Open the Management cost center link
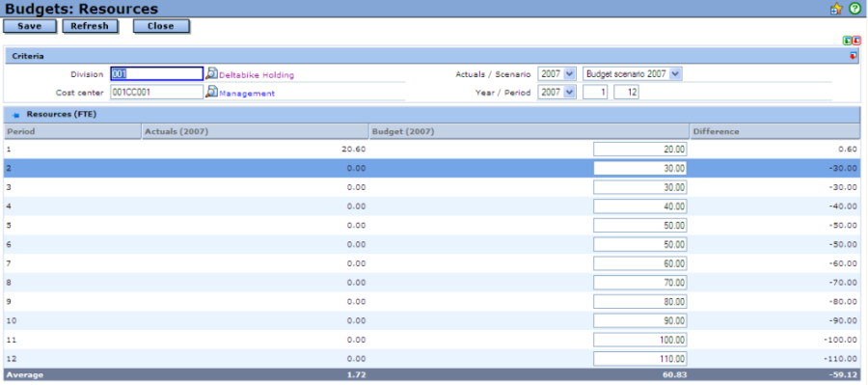 click(x=248, y=93)
